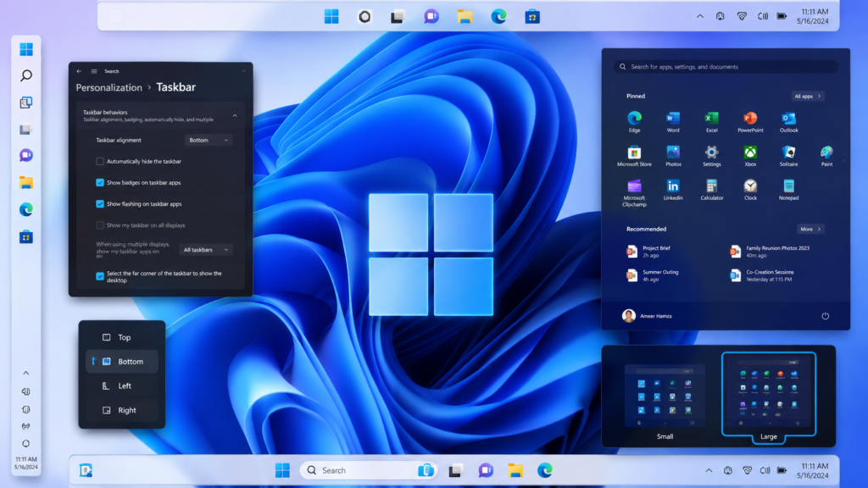The height and width of the screenshot is (488, 868).
Task: Click More in the Recommended section
Action: click(810, 229)
